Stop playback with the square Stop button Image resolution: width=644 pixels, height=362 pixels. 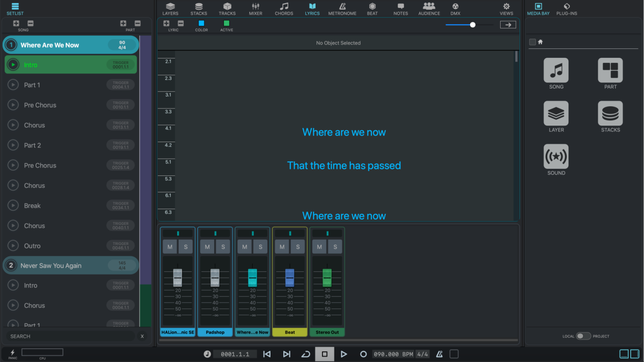[x=325, y=354]
